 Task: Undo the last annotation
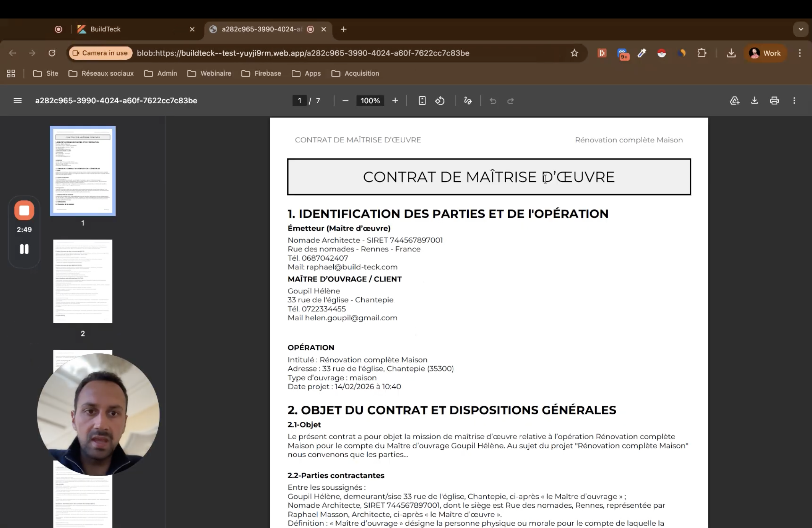pyautogui.click(x=493, y=101)
